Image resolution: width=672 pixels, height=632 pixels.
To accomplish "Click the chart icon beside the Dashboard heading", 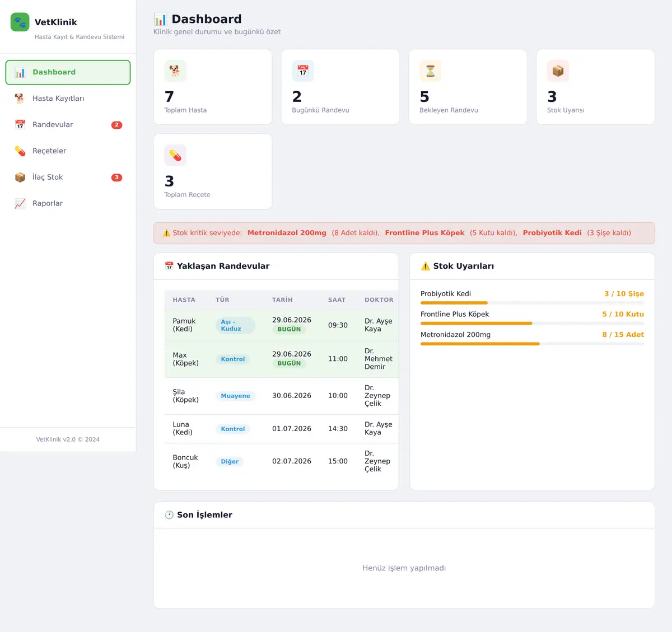I will (x=160, y=20).
